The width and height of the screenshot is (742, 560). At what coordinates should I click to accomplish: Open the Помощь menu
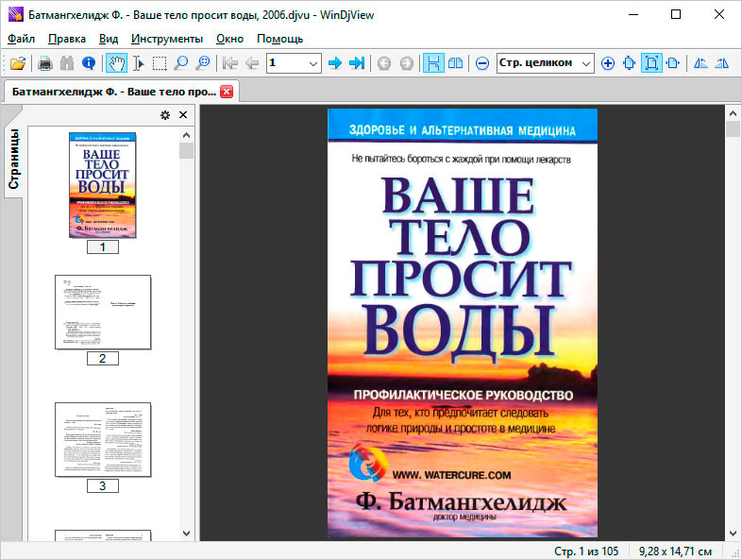[279, 39]
